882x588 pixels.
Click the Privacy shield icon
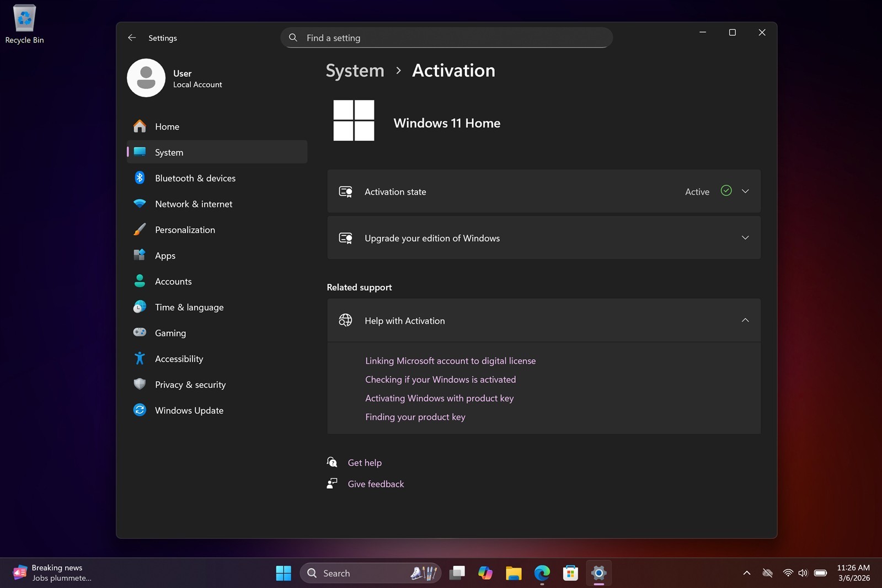[x=140, y=384]
